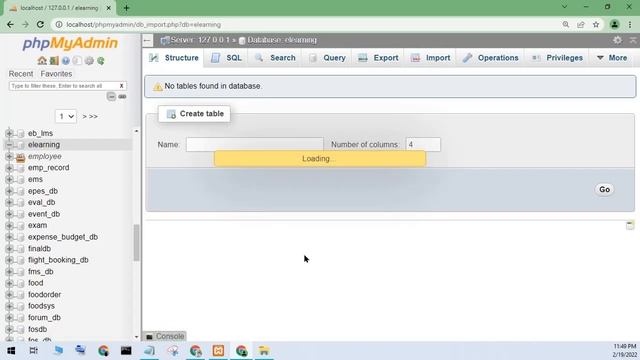Click the page bookmark icon below the form
The width and height of the screenshot is (640, 360).
[630, 225]
